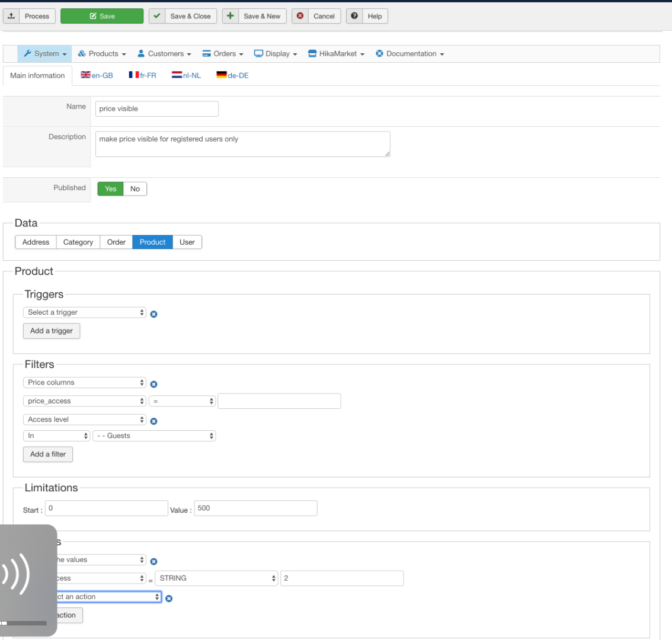
Task: Remove the trigger with its X icon
Action: click(x=154, y=314)
